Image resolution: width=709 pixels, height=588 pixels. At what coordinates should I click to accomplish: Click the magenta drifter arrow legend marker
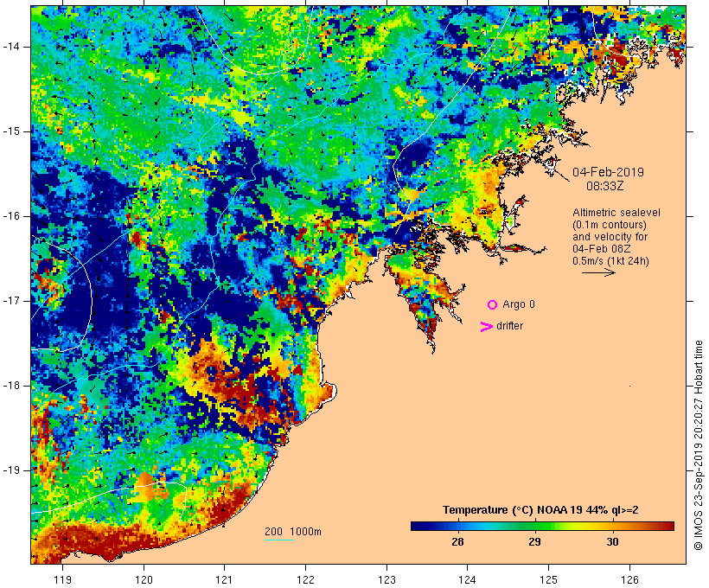[x=486, y=327]
